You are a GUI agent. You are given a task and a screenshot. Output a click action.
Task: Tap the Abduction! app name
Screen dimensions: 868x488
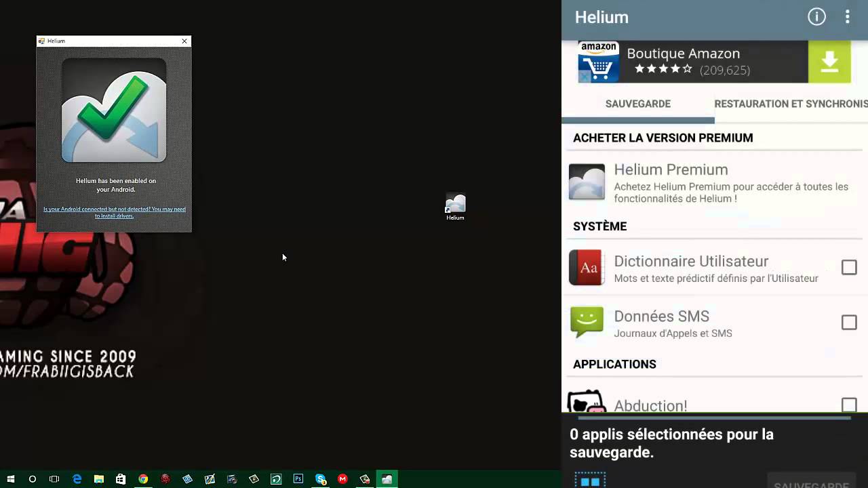650,405
